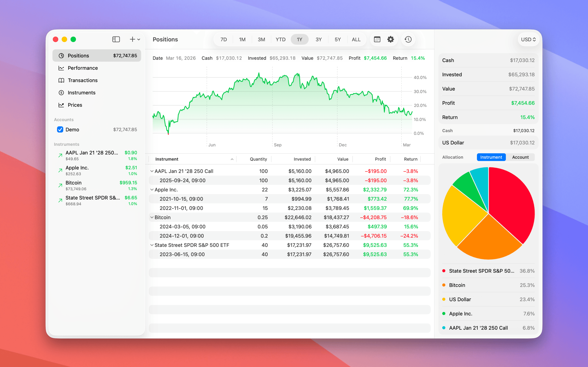Uncheck the Demo account checkbox
Image resolution: width=588 pixels, height=367 pixels.
[x=60, y=129]
